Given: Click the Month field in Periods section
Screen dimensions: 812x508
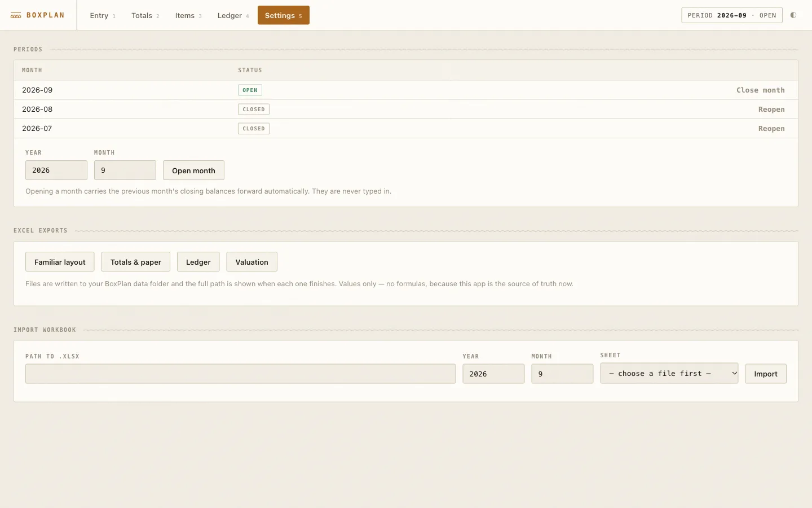Looking at the screenshot, I should [125, 170].
